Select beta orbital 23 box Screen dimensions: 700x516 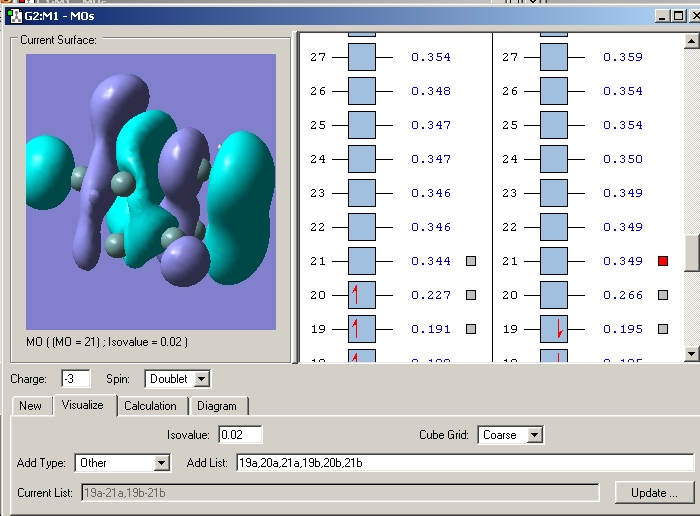click(554, 193)
